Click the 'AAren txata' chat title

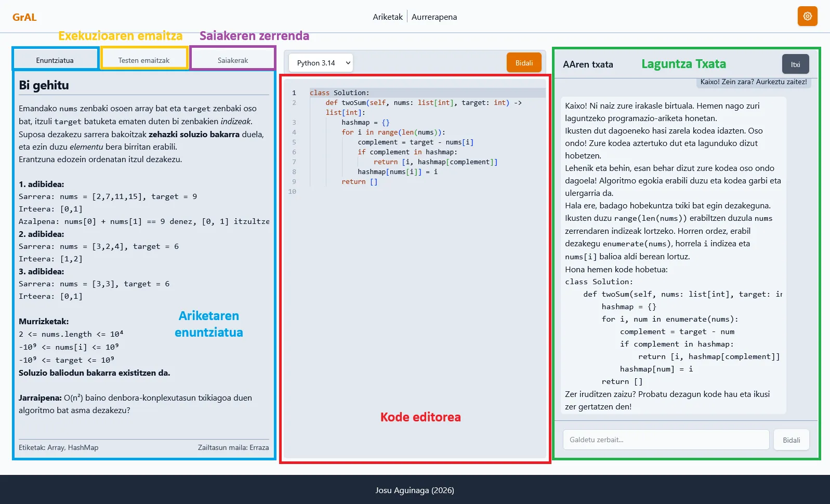coord(588,64)
